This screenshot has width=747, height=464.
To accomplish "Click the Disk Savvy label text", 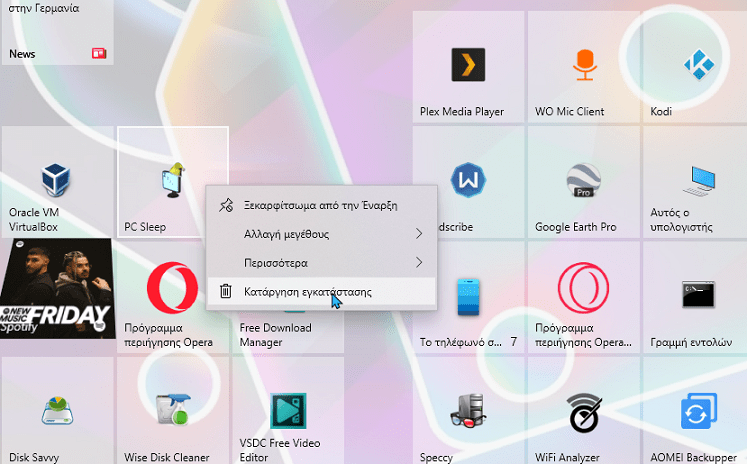I will [x=34, y=457].
